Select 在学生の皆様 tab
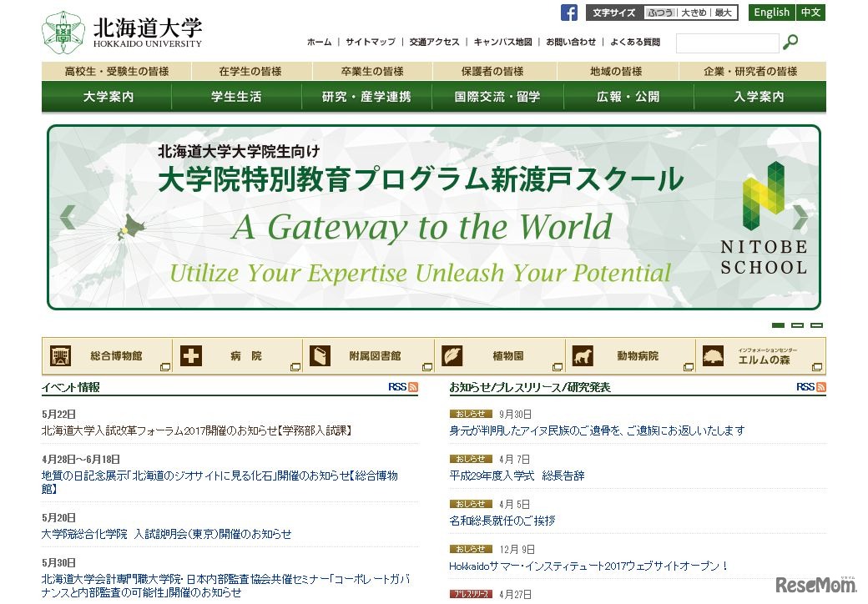868x604 pixels. coord(250,72)
